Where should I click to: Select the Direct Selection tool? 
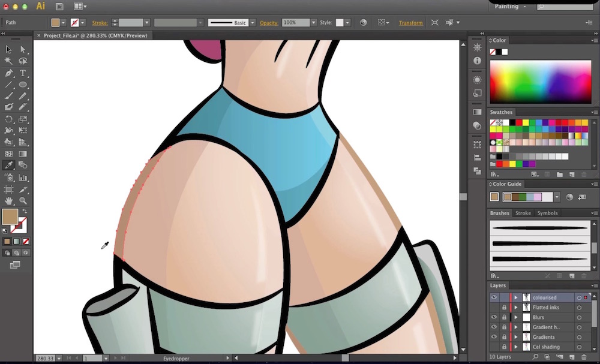[x=23, y=49]
